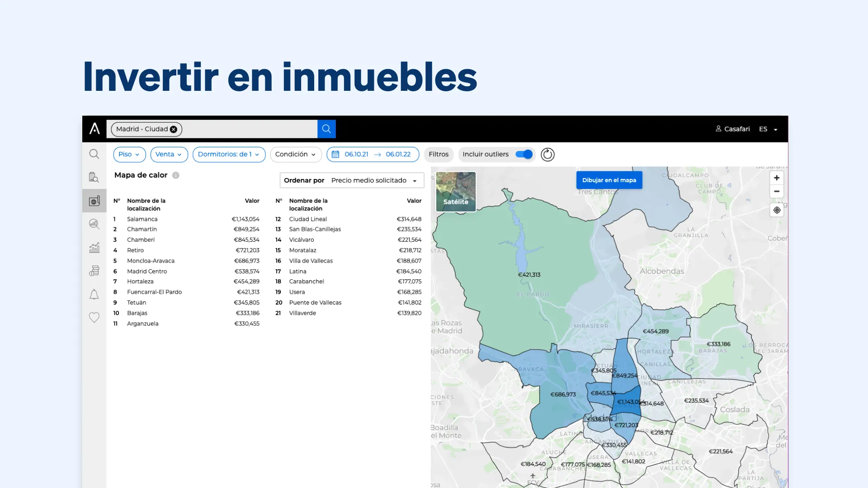The height and width of the screenshot is (488, 868).
Task: Open the property search sidebar icon
Action: (x=94, y=177)
